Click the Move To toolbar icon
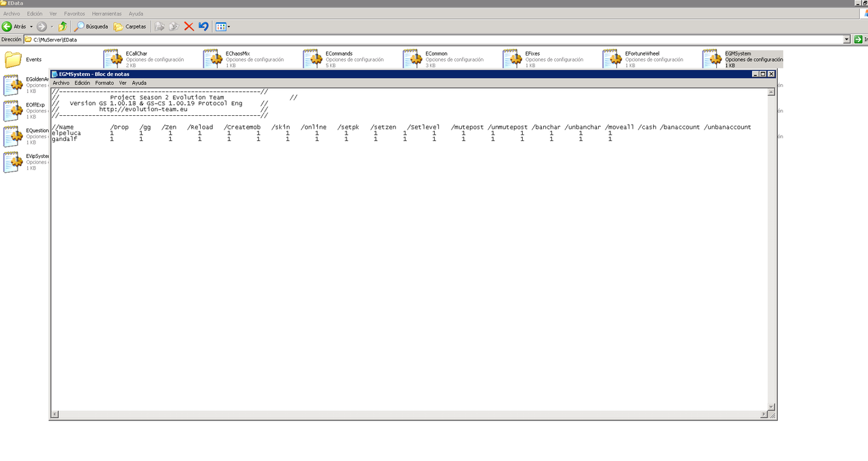868x461 pixels. tap(159, 26)
